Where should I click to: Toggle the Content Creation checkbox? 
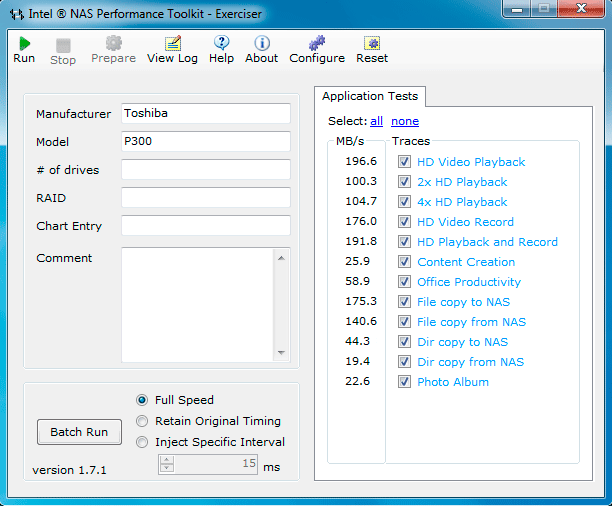404,262
